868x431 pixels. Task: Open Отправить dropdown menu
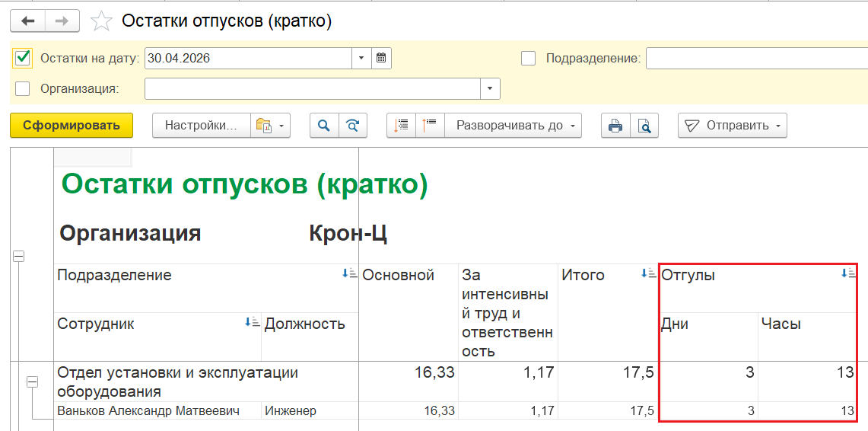pos(733,126)
